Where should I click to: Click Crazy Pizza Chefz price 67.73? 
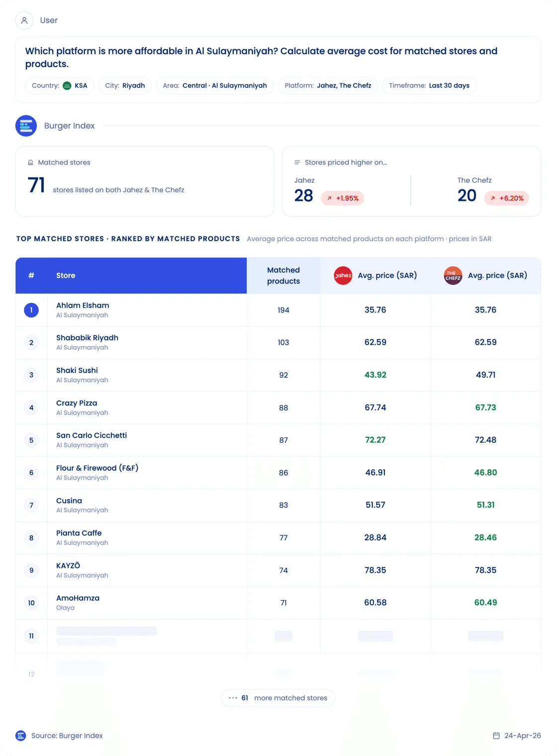click(x=486, y=408)
